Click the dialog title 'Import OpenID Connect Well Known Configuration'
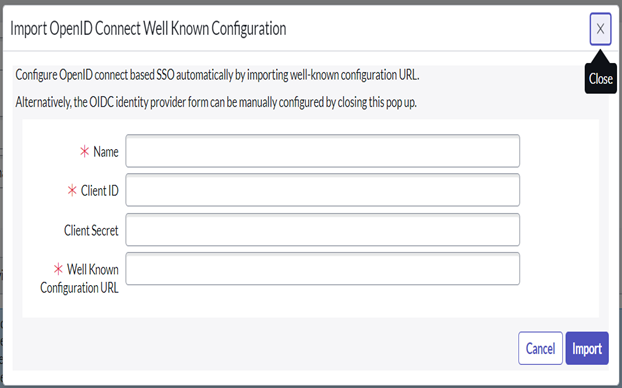Image resolution: width=622 pixels, height=388 pixels. pos(148,29)
